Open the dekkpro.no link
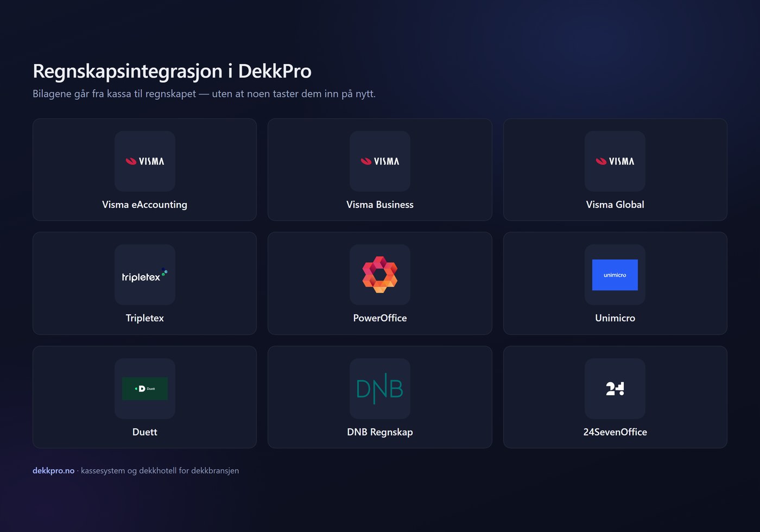 [53, 471]
